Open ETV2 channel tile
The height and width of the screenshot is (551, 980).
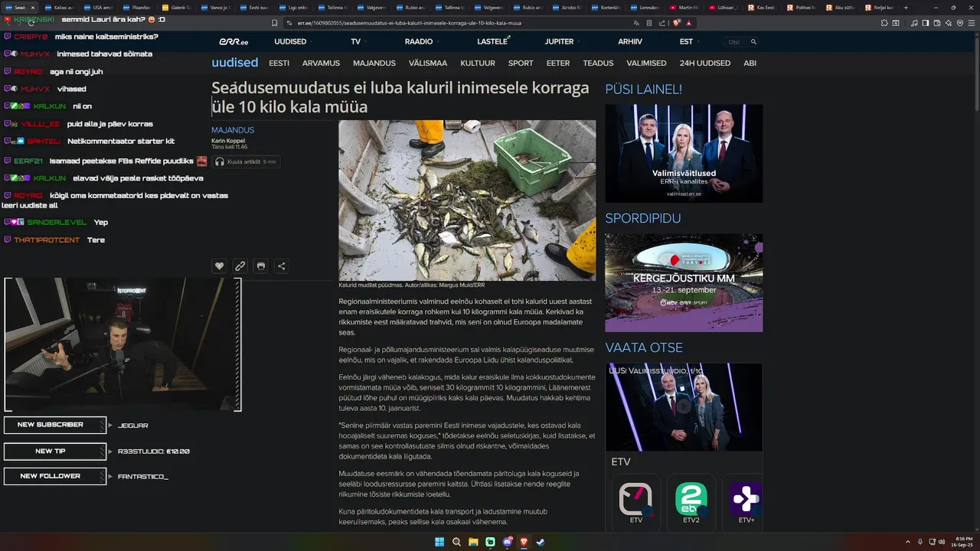tap(691, 503)
